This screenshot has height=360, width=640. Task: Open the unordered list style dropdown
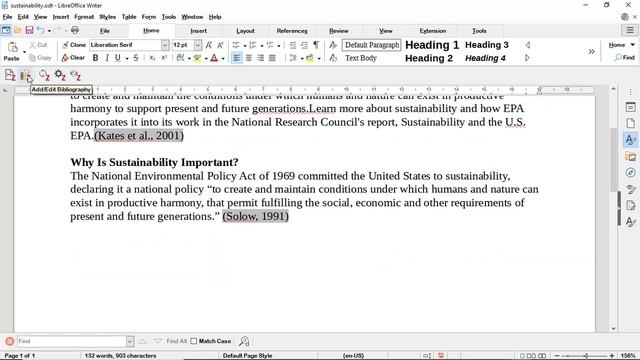coord(244,45)
